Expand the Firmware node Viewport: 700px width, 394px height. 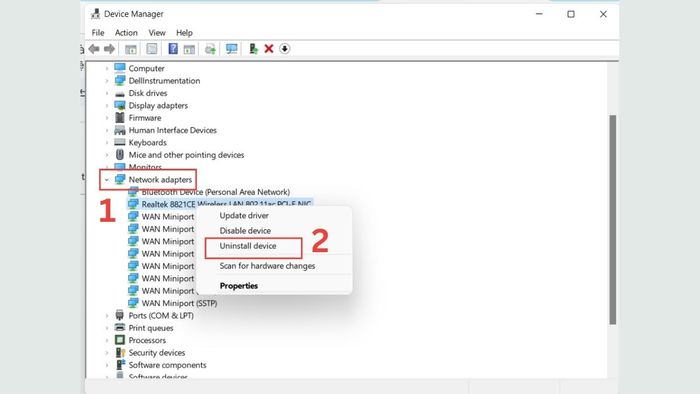pos(107,118)
